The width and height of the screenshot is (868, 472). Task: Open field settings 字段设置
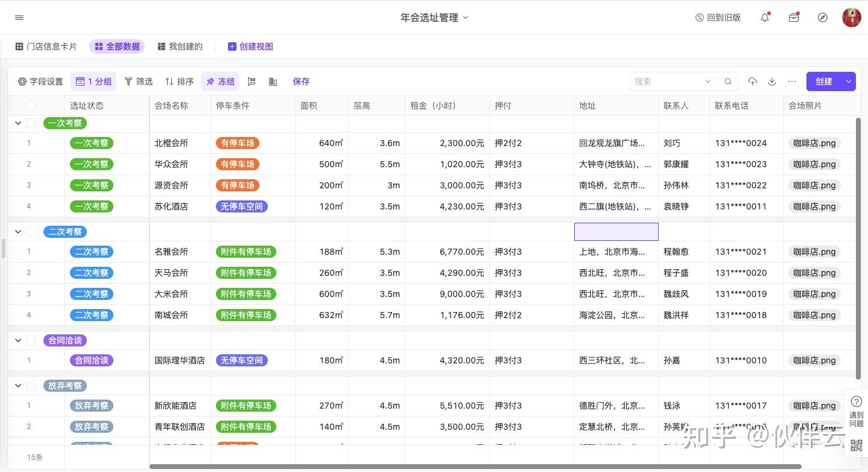click(x=40, y=81)
